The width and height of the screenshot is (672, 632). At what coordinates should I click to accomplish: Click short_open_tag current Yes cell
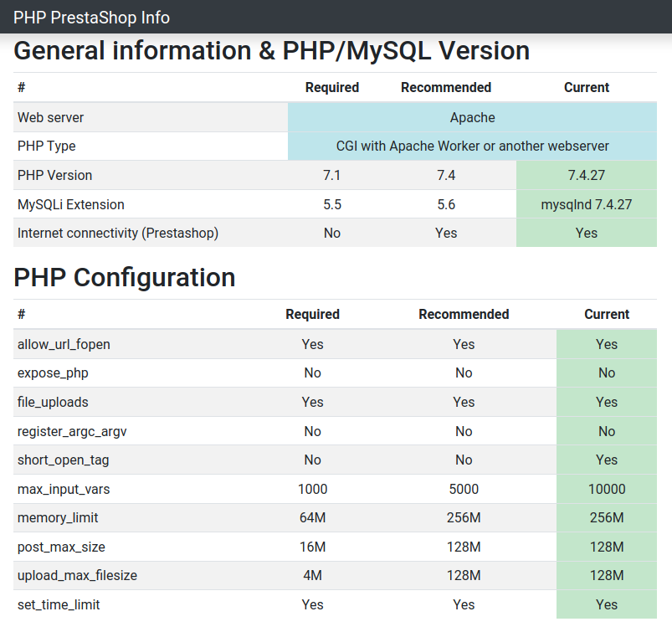pyautogui.click(x=607, y=460)
